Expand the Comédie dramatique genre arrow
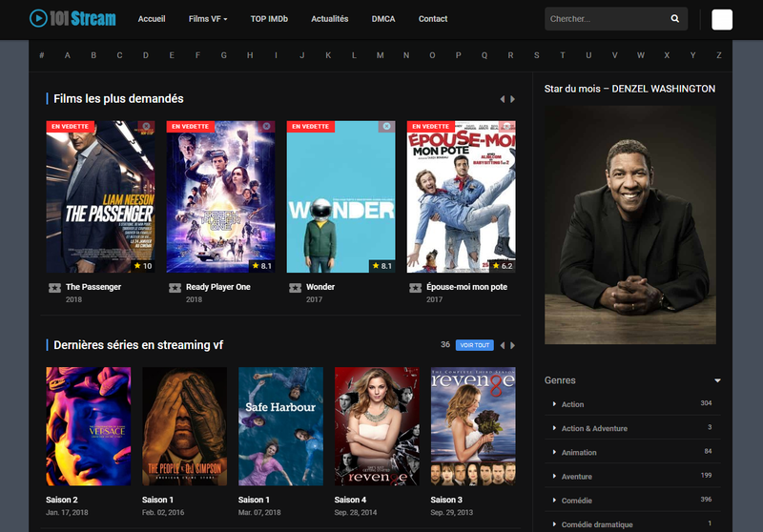 [x=554, y=524]
